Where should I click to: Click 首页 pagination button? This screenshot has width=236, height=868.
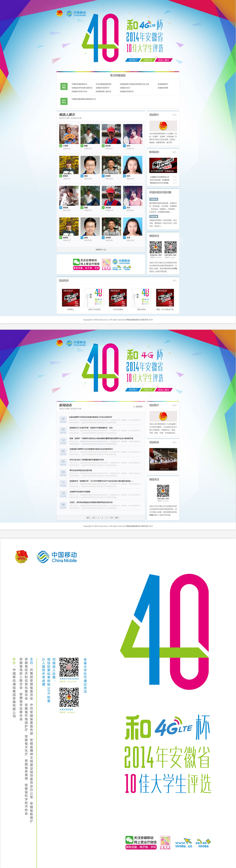(x=88, y=518)
